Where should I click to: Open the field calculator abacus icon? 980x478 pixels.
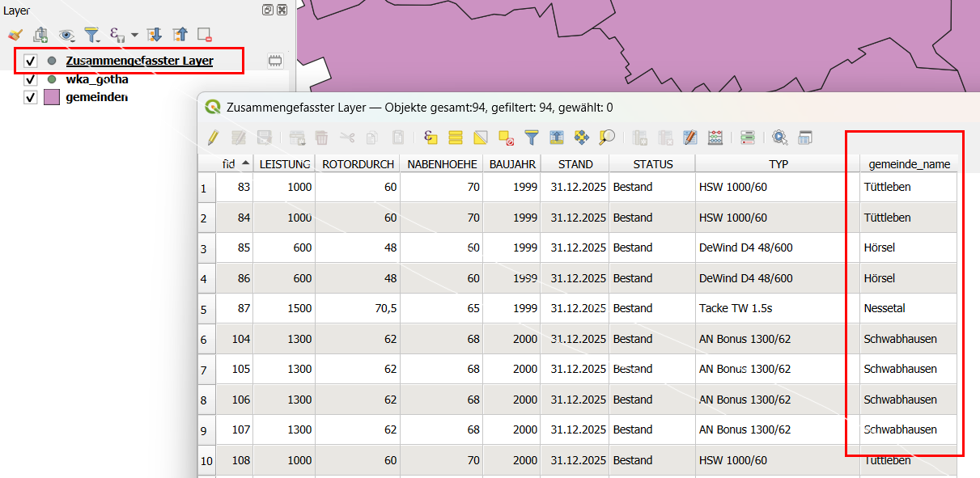pyautogui.click(x=715, y=137)
